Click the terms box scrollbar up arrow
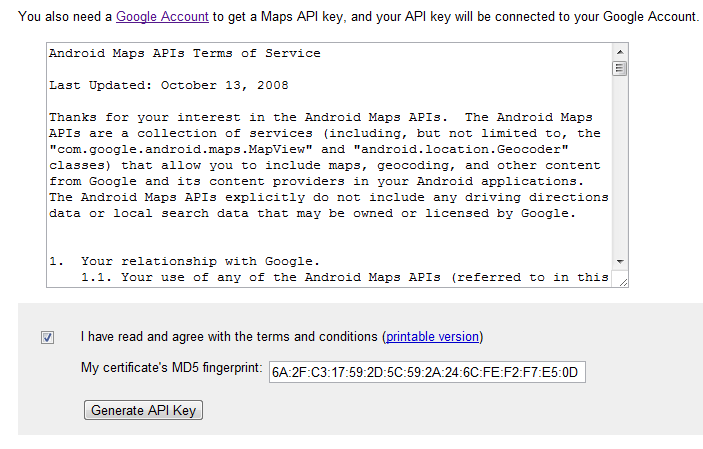 coord(620,52)
